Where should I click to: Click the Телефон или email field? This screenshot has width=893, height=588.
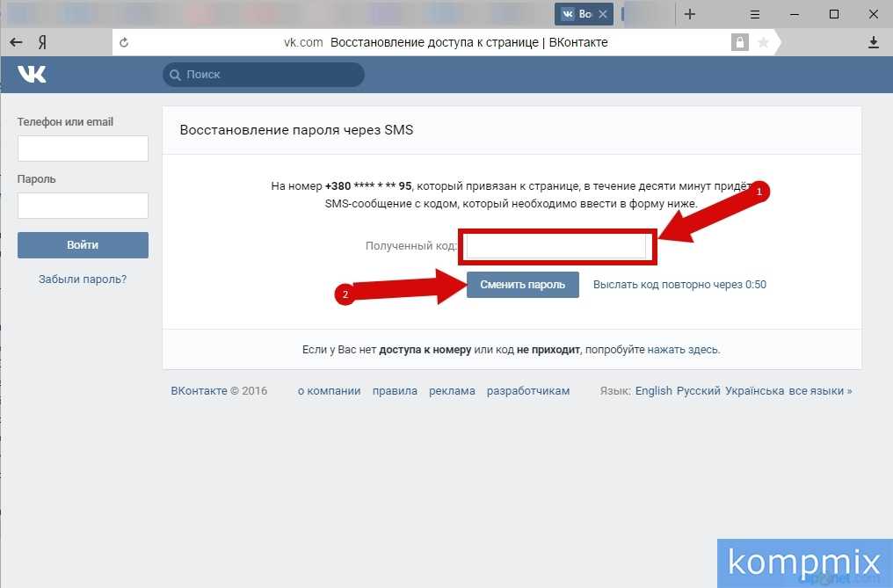pos(83,149)
